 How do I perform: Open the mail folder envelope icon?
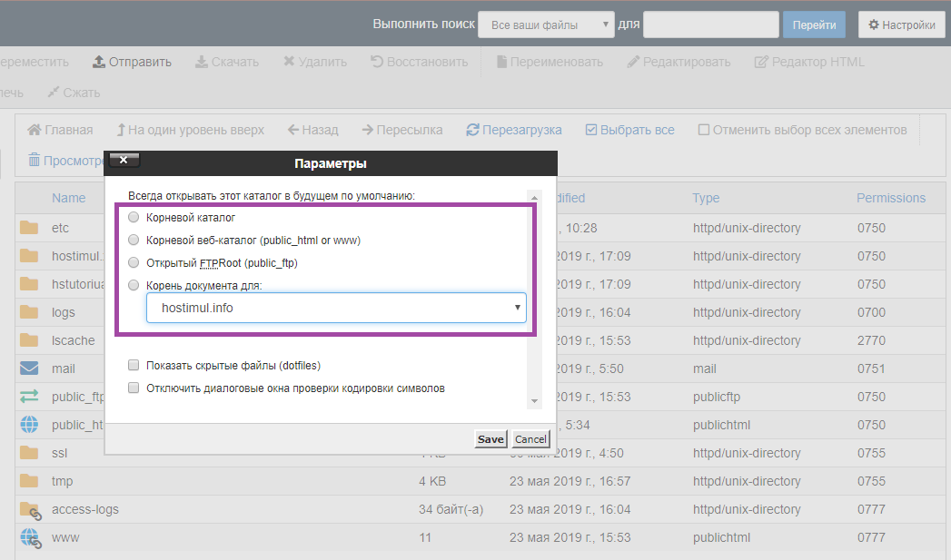coord(29,368)
